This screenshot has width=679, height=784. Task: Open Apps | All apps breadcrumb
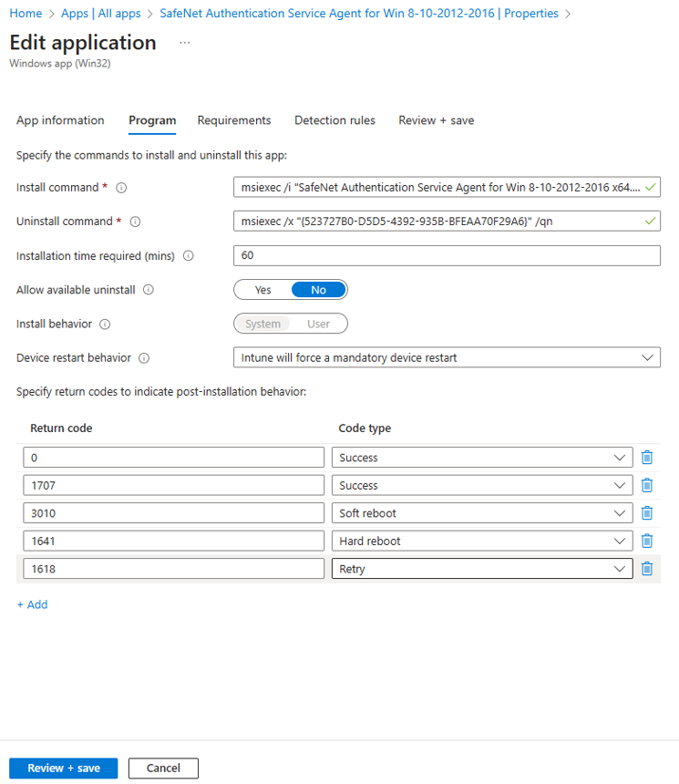[100, 14]
